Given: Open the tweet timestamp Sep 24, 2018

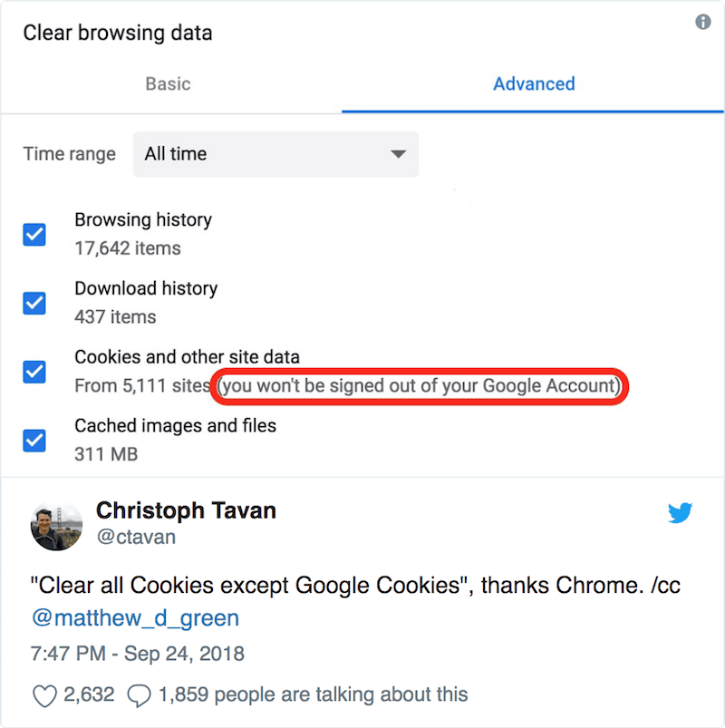Looking at the screenshot, I should [x=138, y=654].
